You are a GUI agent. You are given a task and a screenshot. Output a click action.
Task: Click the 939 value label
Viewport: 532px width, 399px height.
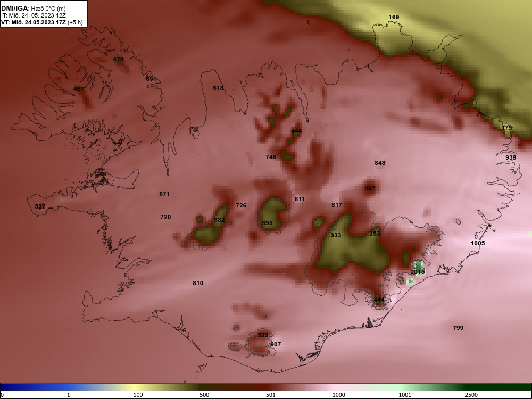[511, 157]
